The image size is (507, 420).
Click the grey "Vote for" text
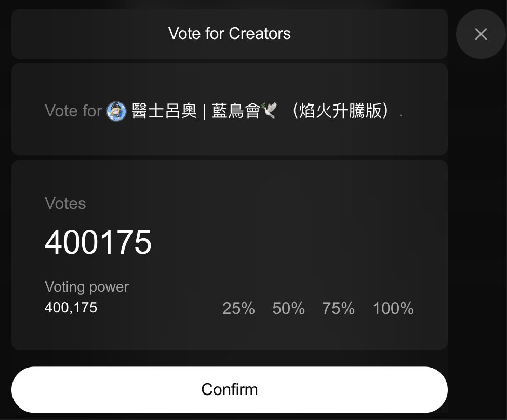pos(73,111)
